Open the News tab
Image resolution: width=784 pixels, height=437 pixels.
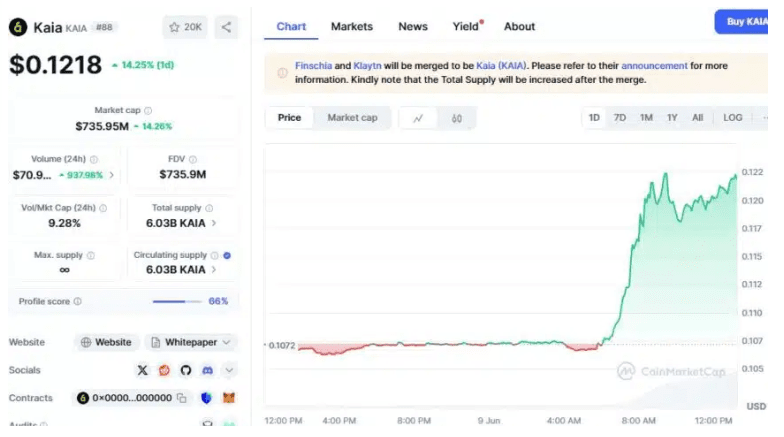click(x=412, y=27)
